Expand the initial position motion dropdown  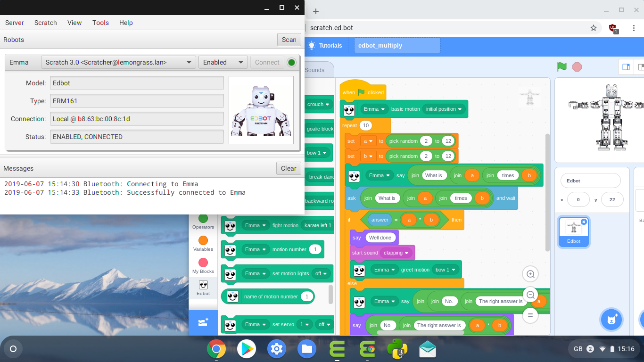pyautogui.click(x=444, y=109)
